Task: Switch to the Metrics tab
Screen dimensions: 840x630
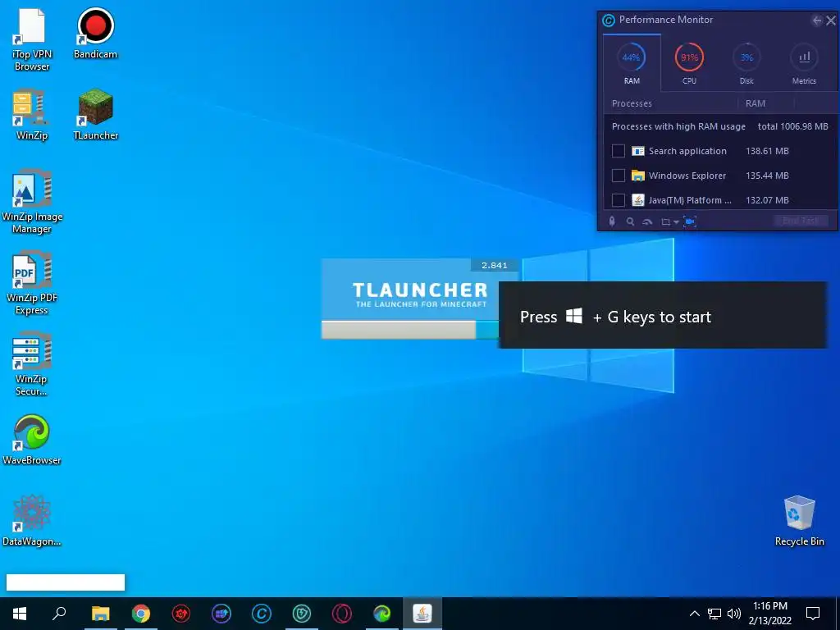Action: pyautogui.click(x=804, y=63)
